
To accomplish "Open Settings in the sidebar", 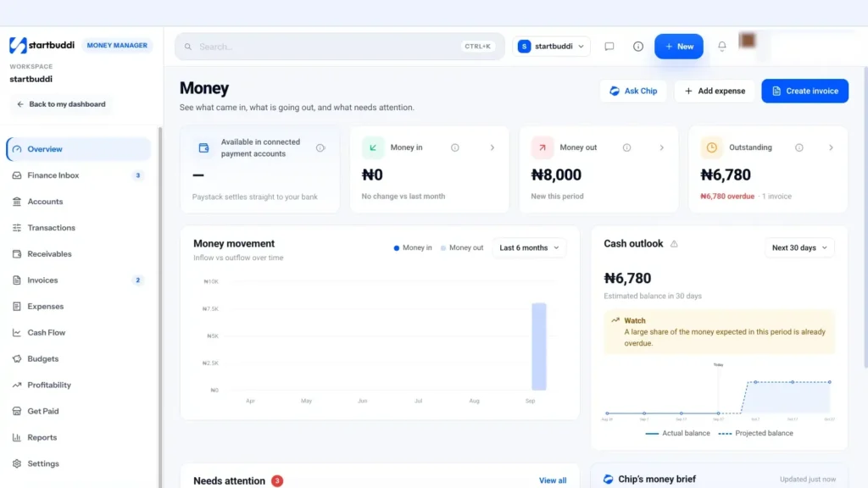I will tap(79, 463).
